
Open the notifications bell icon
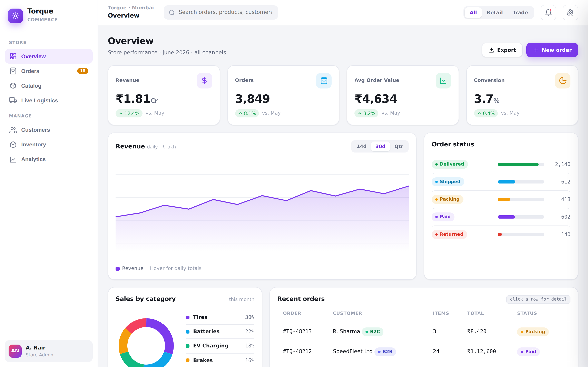pos(548,13)
